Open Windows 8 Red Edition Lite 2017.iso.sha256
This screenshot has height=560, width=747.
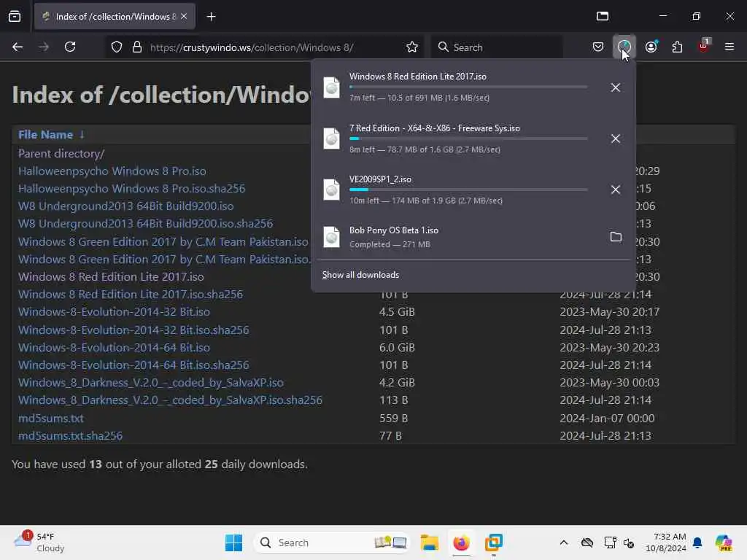tap(131, 295)
